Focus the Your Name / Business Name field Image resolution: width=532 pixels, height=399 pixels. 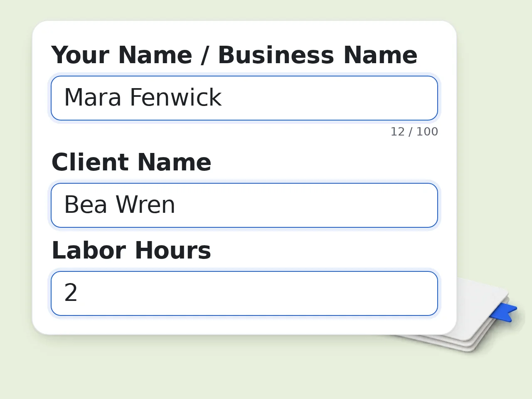click(x=244, y=98)
